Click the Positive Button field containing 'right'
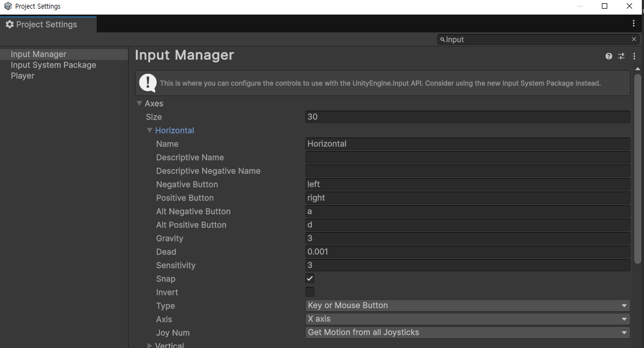Image resolution: width=644 pixels, height=348 pixels. tap(467, 198)
